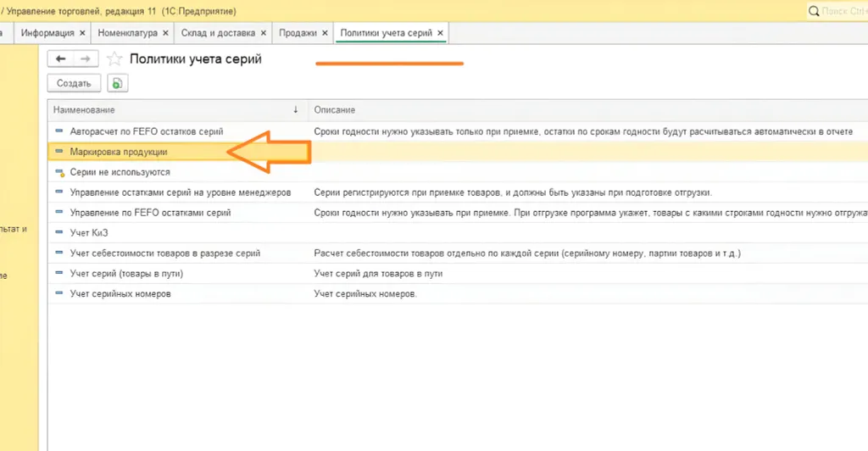Click the icon beside Учет КиЗ
Viewport: 868px width, 451px height.
[x=59, y=232]
